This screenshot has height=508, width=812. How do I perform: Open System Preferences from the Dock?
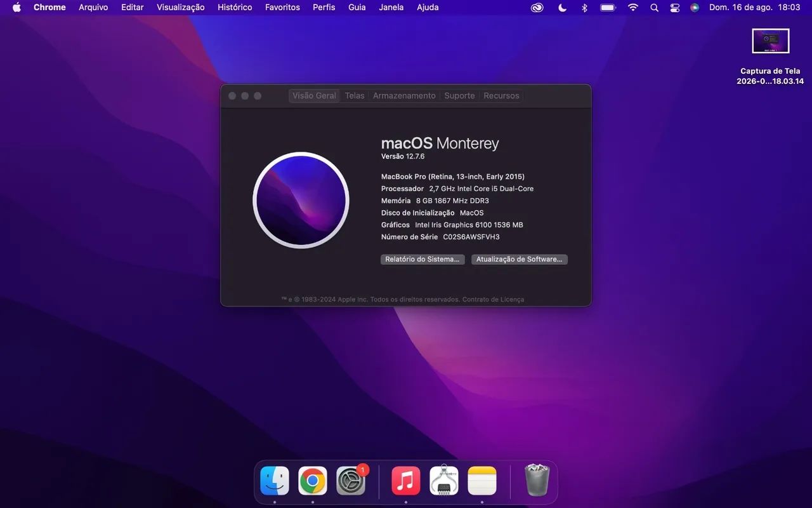(x=351, y=481)
